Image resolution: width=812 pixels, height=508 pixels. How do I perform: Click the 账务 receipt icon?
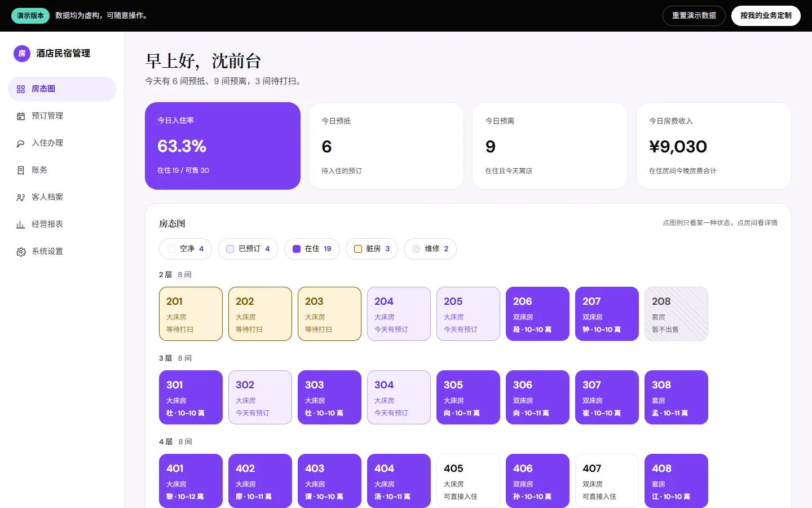(x=21, y=170)
